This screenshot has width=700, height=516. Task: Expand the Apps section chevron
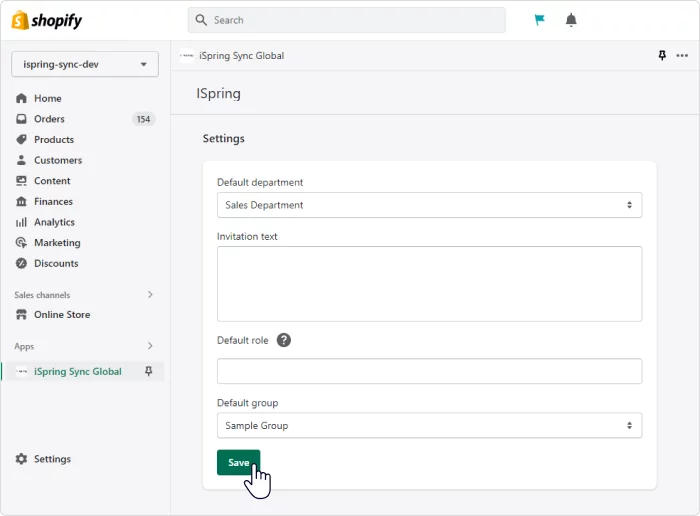150,346
